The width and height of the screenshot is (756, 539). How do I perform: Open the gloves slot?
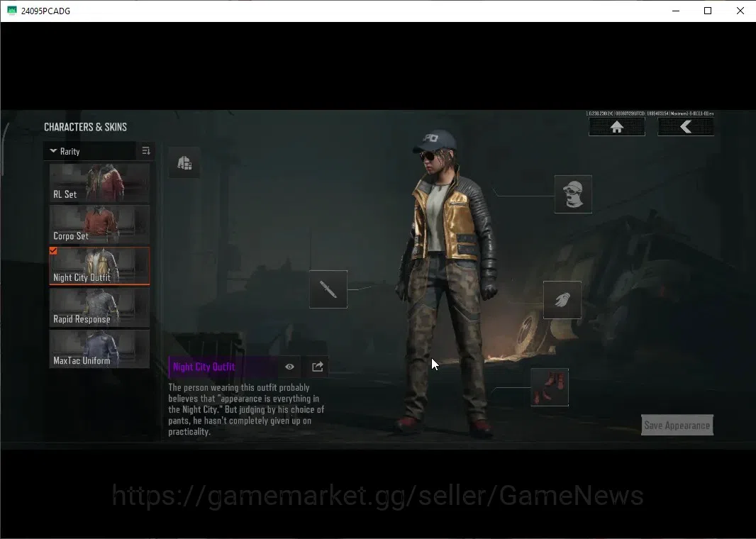click(562, 300)
